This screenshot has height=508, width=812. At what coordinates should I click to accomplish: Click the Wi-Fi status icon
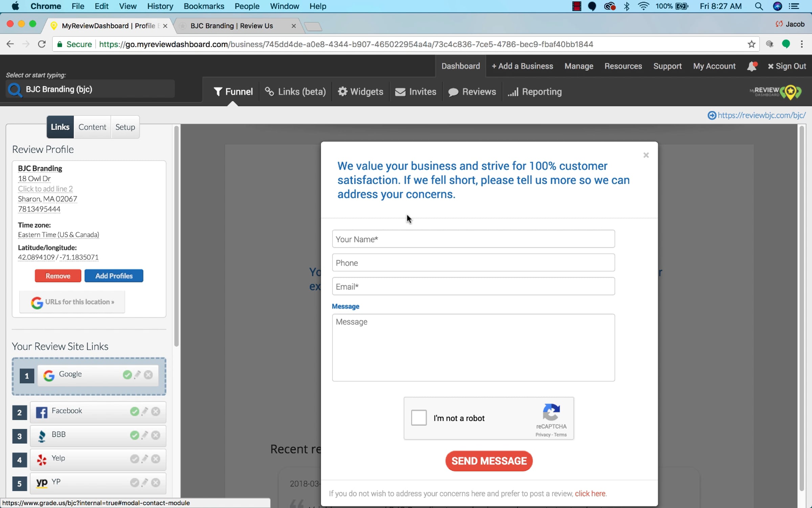pos(643,6)
